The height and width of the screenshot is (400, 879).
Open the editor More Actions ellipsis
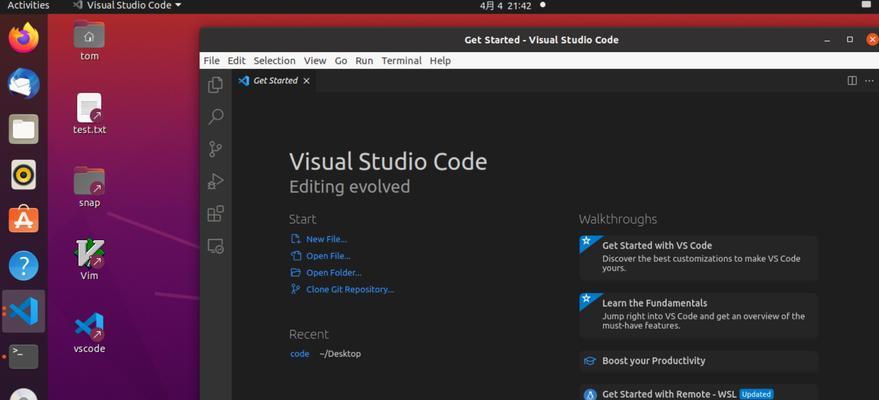pyautogui.click(x=869, y=81)
